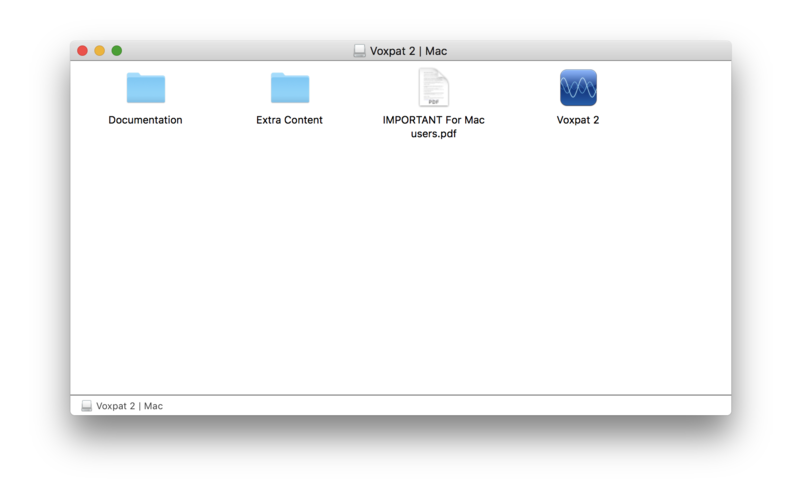Click the disk icon in the window title

pyautogui.click(x=359, y=51)
